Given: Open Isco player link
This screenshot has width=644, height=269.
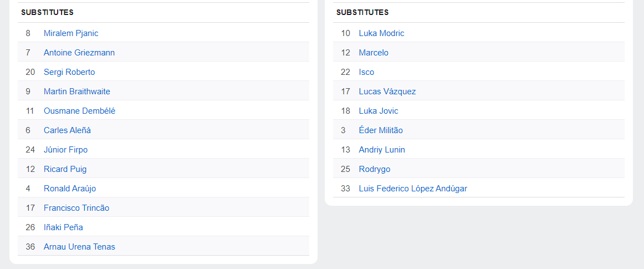Looking at the screenshot, I should [367, 72].
